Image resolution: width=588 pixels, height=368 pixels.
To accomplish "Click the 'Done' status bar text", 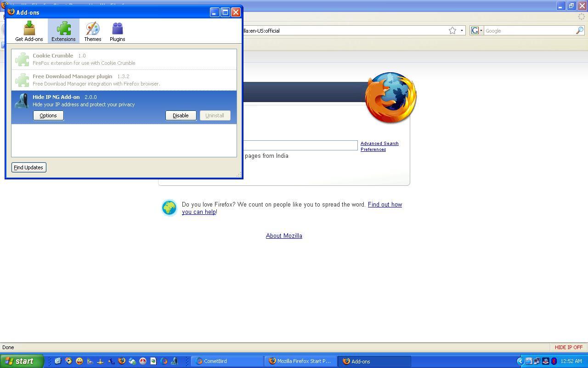I will pos(8,347).
